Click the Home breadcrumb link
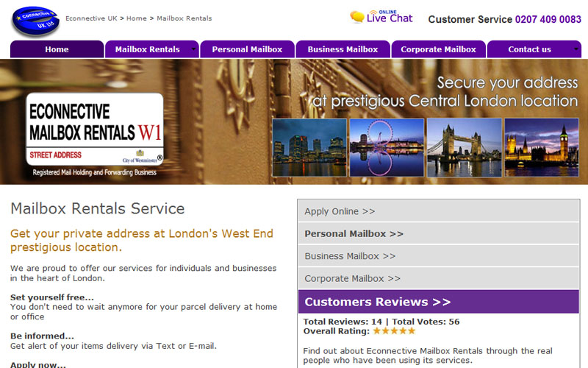The height and width of the screenshot is (368, 588). point(137,18)
